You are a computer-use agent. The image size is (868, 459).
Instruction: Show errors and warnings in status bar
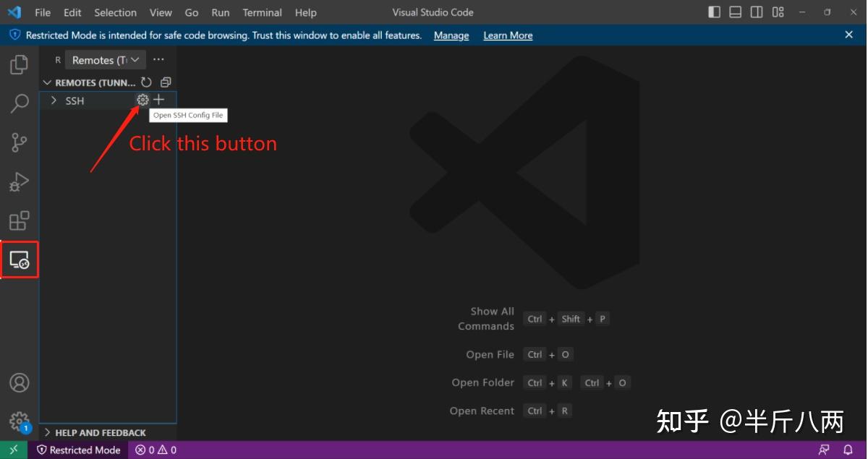(x=156, y=450)
